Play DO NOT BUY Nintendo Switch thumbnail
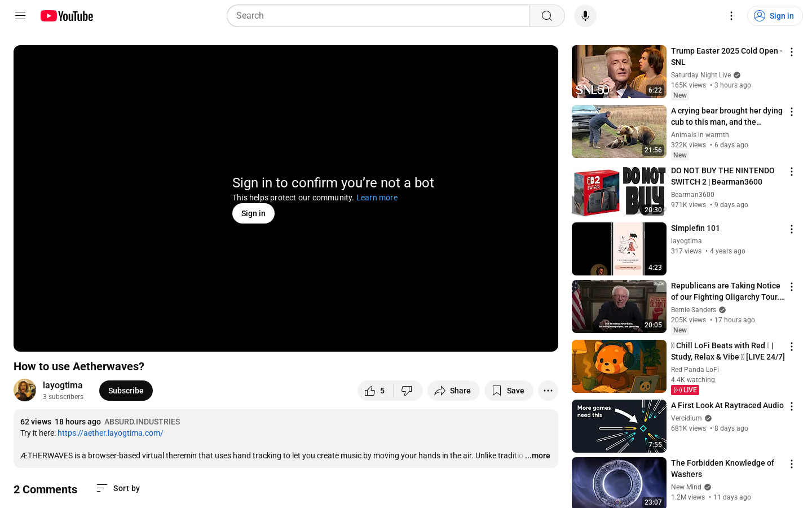Viewport: 812px width, 508px height. coord(619,191)
